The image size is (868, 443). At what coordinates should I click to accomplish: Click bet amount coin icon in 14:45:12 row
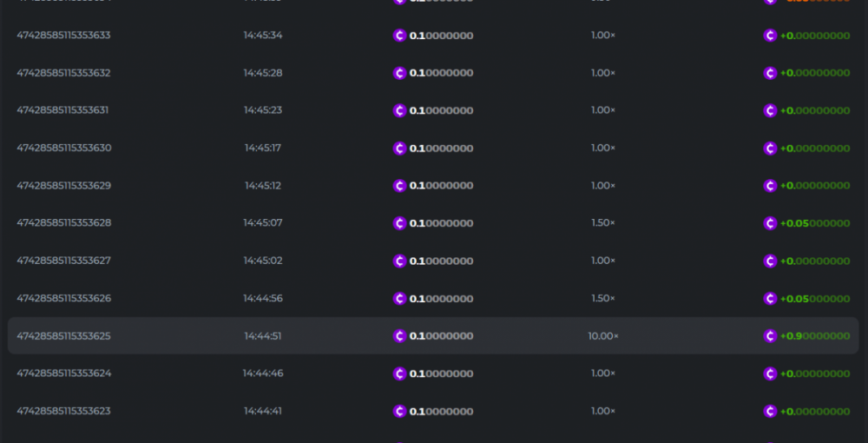point(399,186)
